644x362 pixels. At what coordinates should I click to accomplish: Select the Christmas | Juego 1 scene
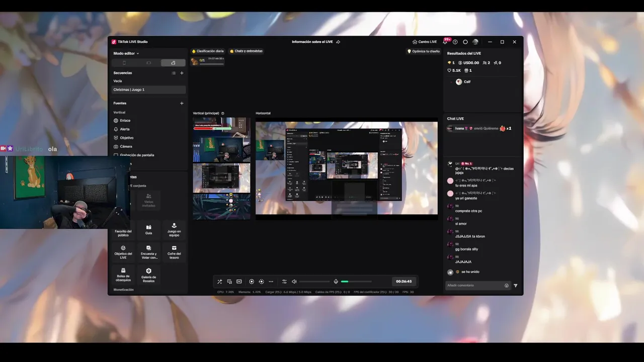click(148, 89)
